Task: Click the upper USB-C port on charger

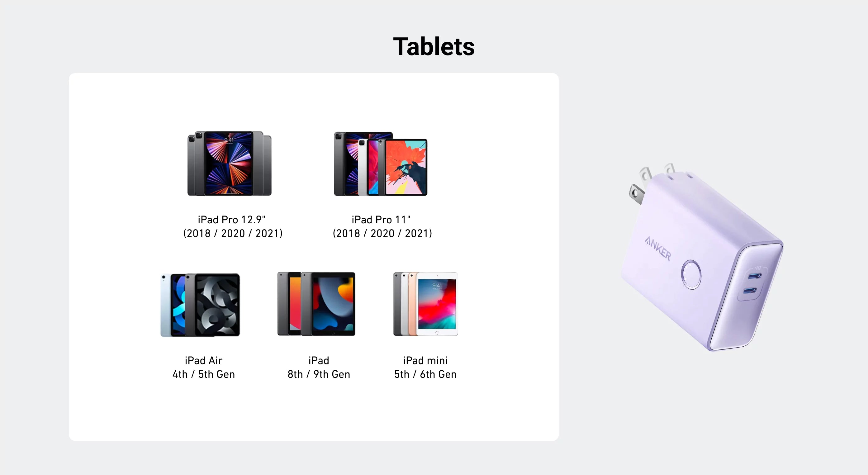Action: click(x=754, y=276)
